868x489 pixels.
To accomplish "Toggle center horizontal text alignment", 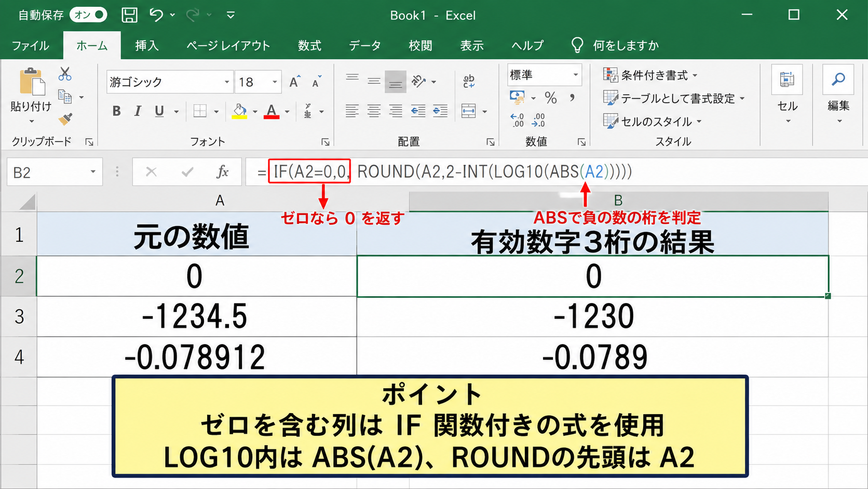I will (374, 111).
